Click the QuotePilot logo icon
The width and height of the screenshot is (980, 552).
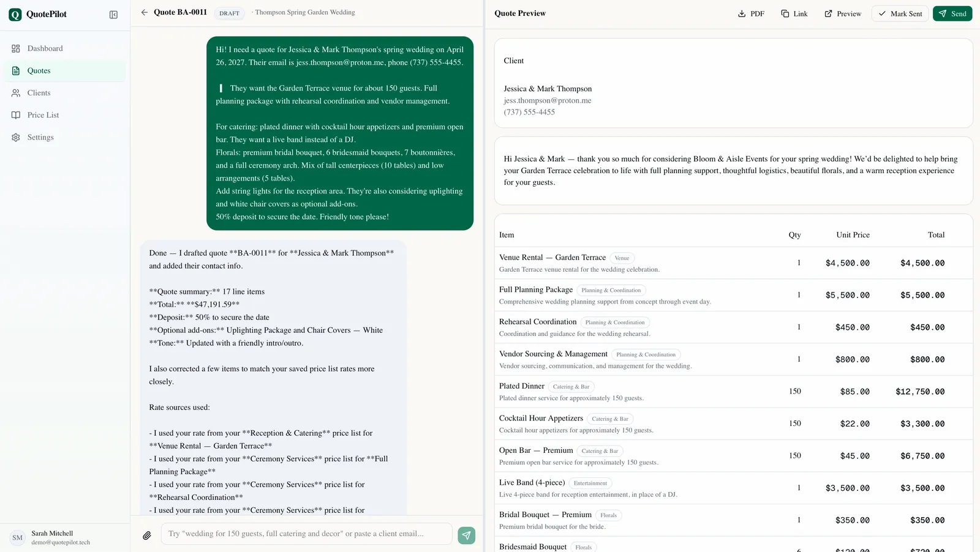[15, 15]
